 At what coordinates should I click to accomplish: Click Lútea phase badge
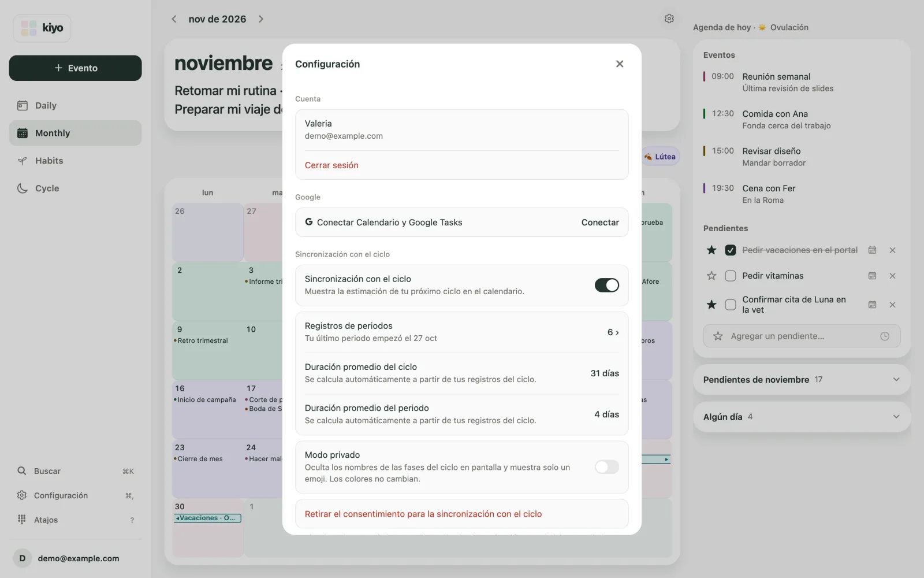click(x=661, y=157)
